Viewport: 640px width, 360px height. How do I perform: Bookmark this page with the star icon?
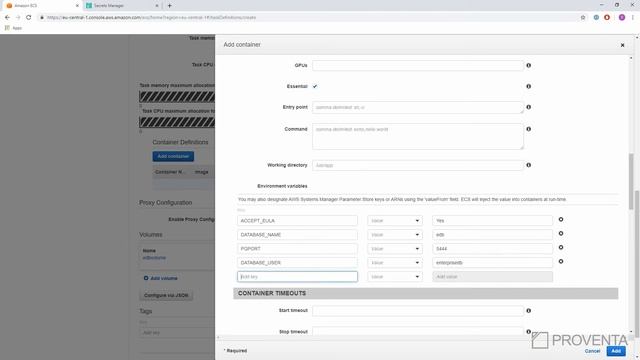(583, 18)
